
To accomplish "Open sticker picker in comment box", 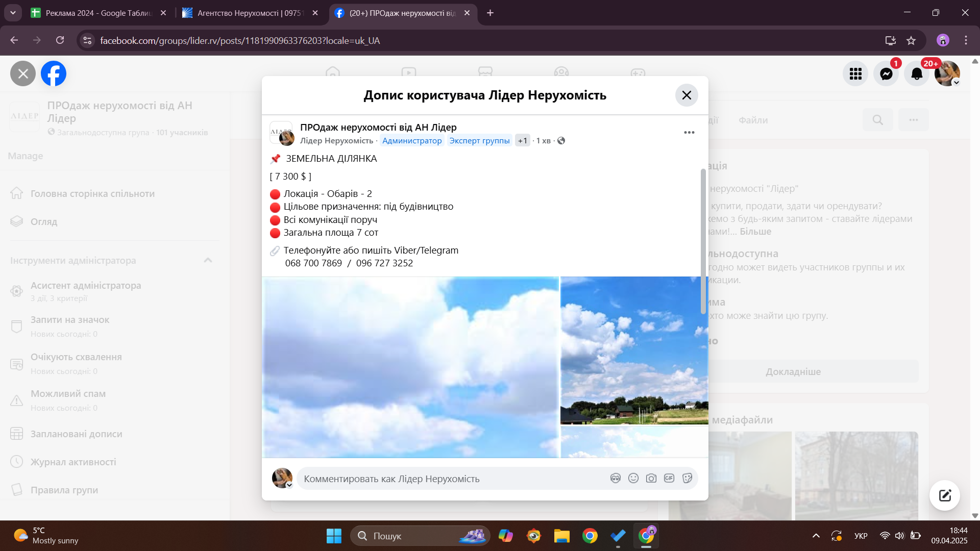I will 687,478.
